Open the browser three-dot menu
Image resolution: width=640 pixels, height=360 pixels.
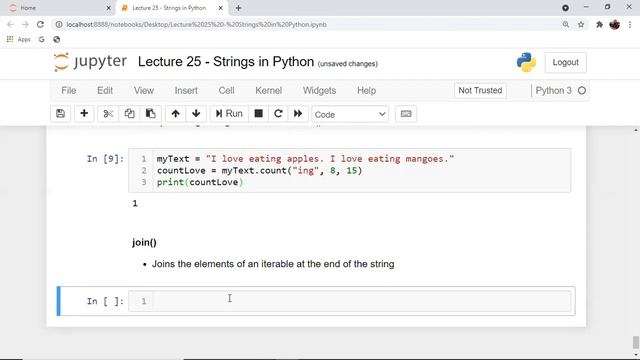[630, 24]
